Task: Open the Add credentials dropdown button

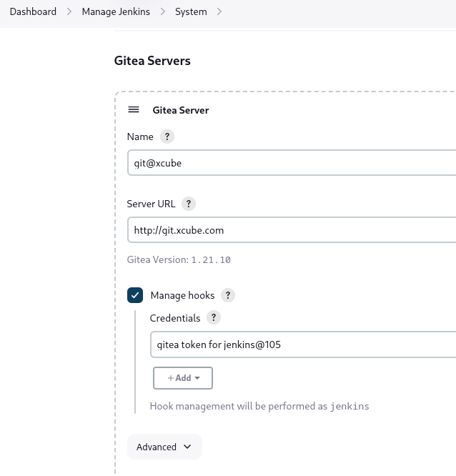Action: coord(183,378)
